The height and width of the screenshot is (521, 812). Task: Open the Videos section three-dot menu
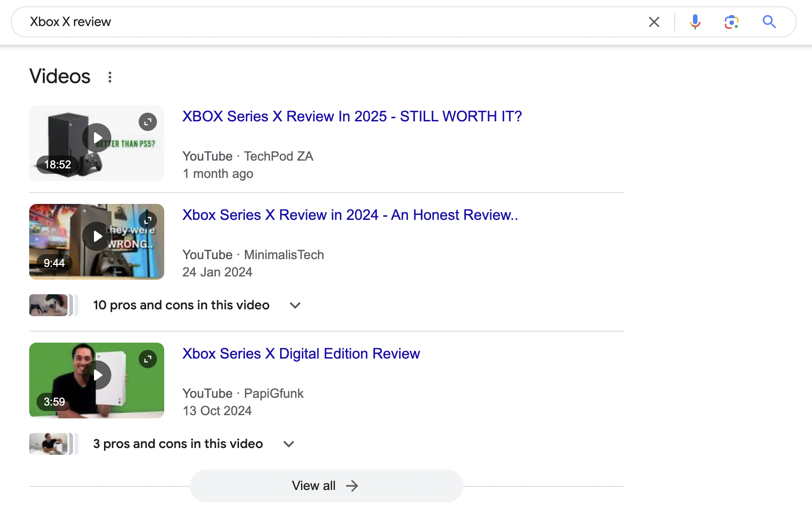tap(110, 77)
